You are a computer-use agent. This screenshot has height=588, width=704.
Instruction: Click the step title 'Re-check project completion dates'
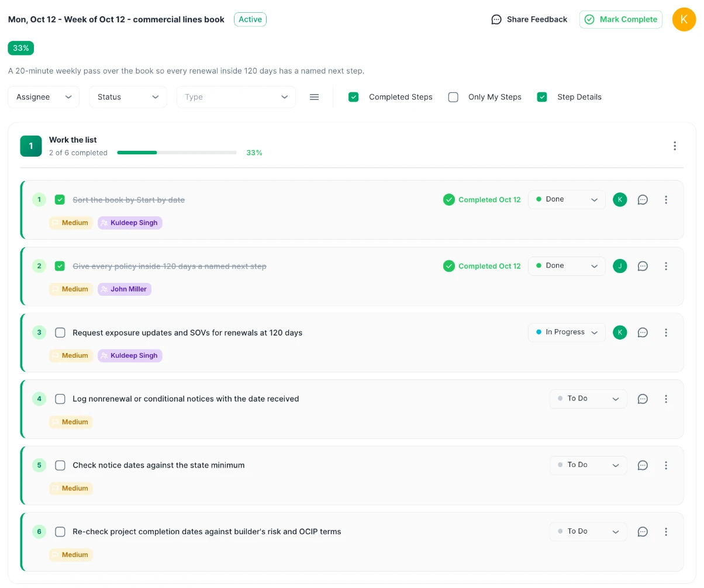207,532
